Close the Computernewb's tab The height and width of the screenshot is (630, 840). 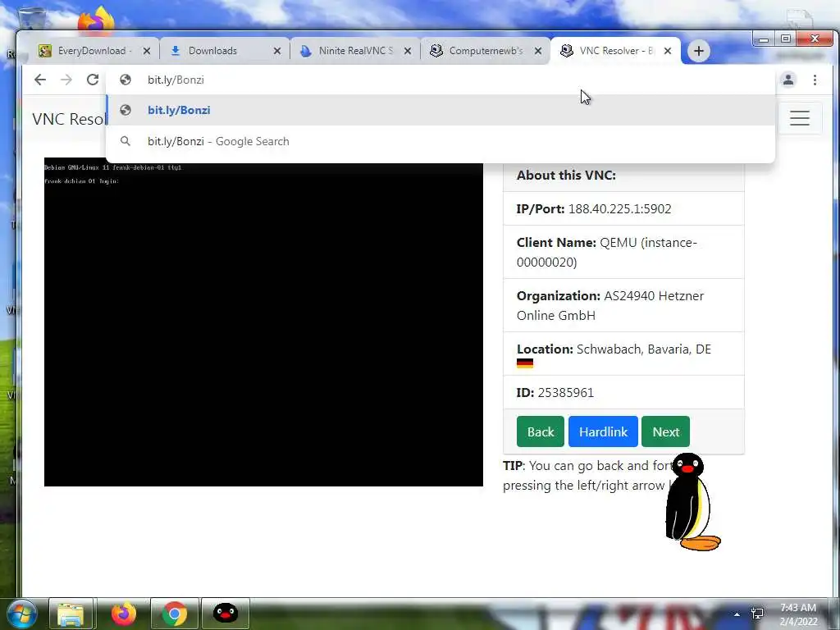tap(538, 51)
